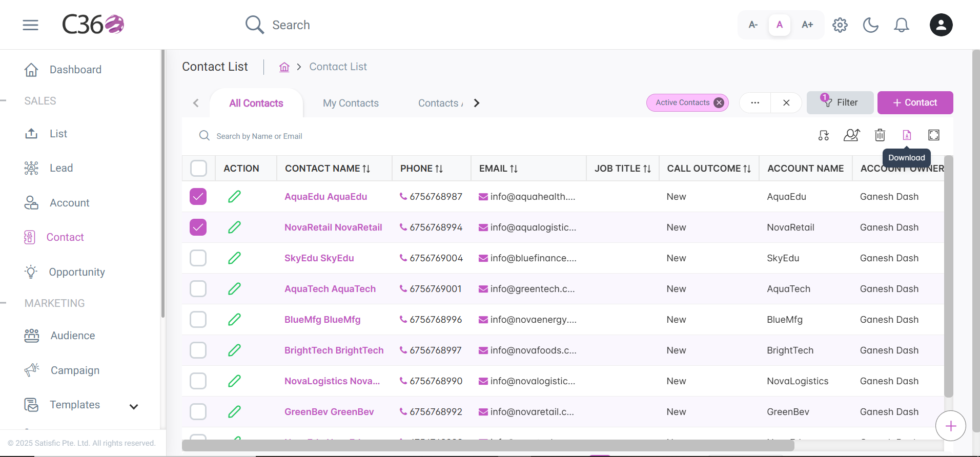Open the notifications bell
The width and height of the screenshot is (980, 457).
click(902, 25)
